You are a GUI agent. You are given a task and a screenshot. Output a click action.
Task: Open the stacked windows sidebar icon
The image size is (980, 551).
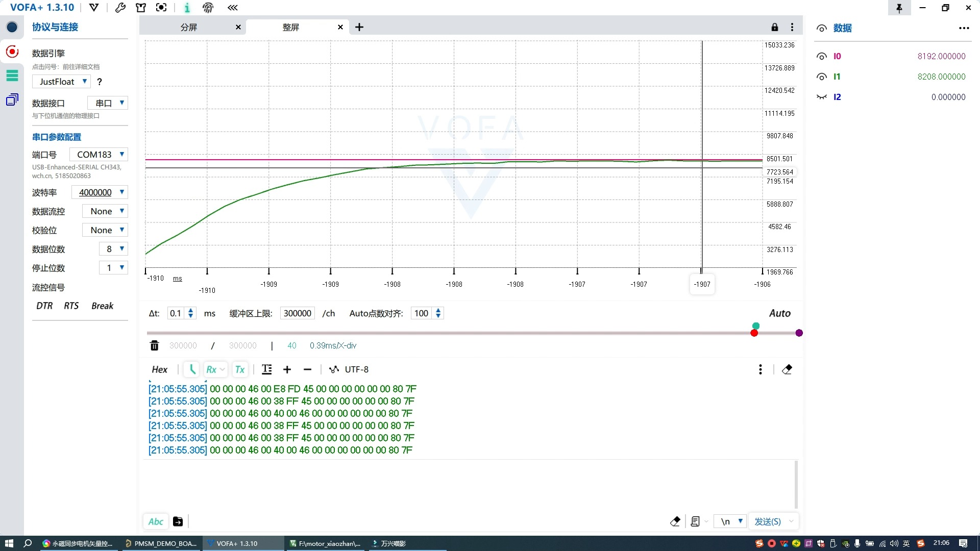12,99
